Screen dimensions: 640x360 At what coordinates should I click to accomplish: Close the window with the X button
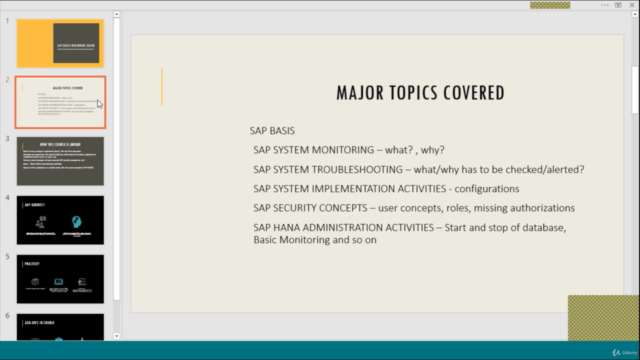pyautogui.click(x=632, y=5)
